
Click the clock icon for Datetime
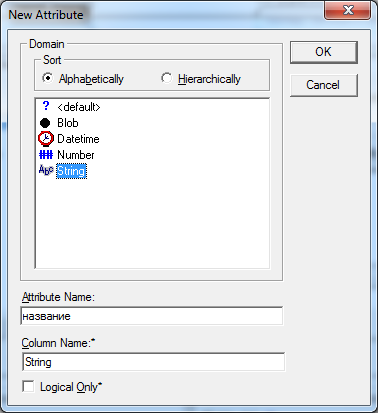pos(46,139)
